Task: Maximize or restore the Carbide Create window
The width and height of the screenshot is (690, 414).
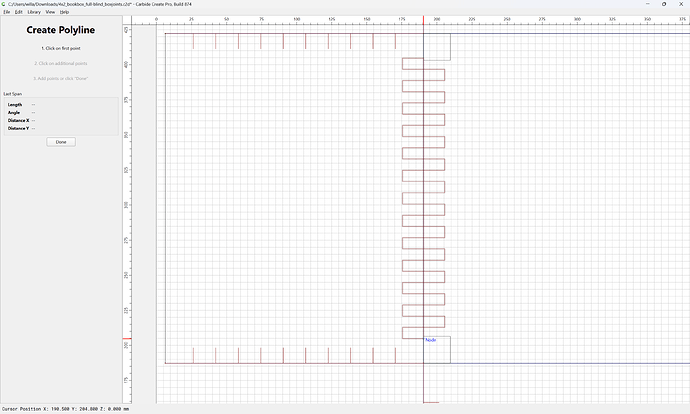Action: click(x=664, y=4)
